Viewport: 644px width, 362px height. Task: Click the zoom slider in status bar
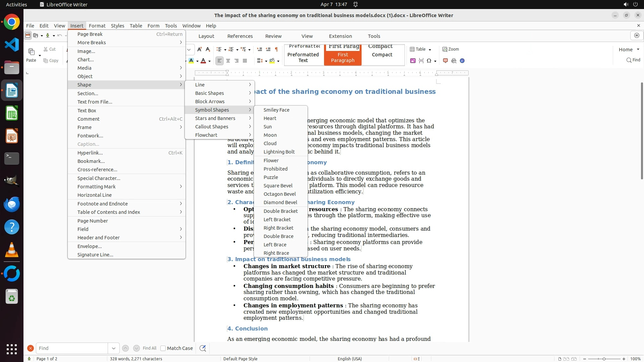coord(604,359)
